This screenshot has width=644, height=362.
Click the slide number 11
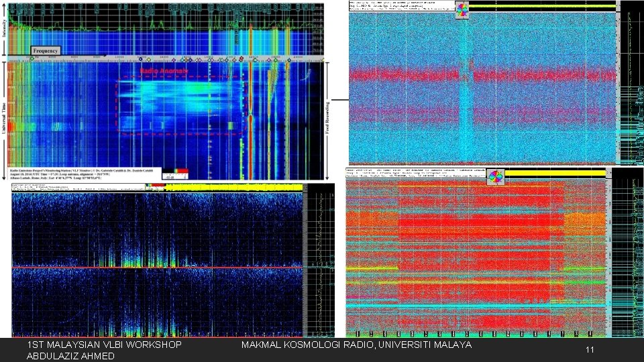[x=590, y=350]
